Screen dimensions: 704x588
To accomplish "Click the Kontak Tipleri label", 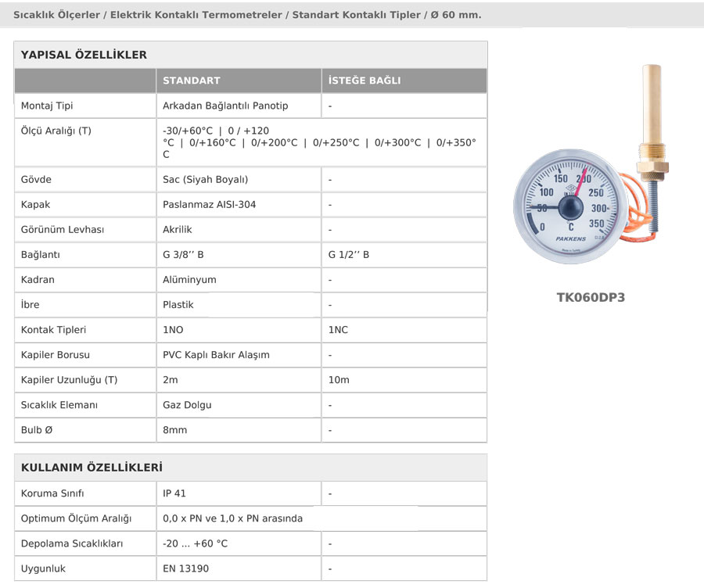I will point(53,330).
